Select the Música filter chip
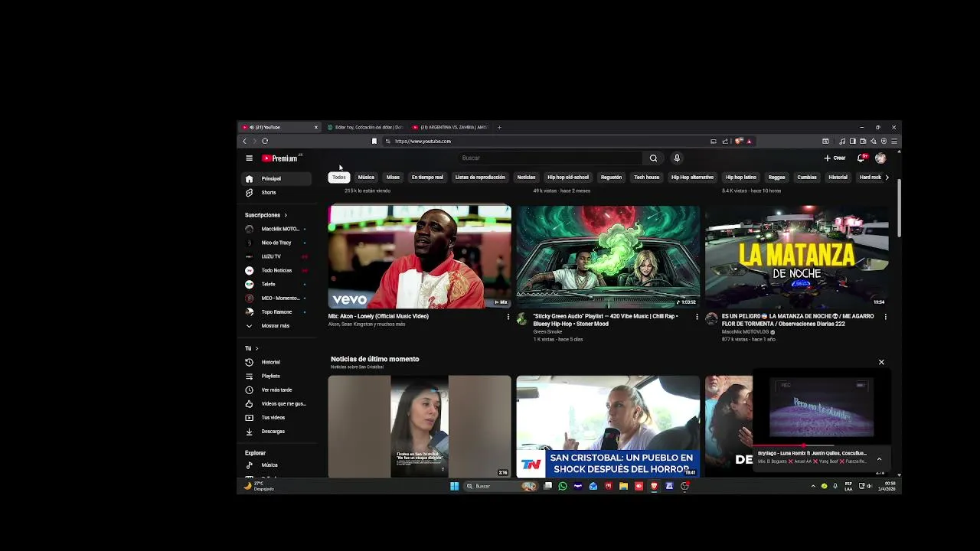 366,178
